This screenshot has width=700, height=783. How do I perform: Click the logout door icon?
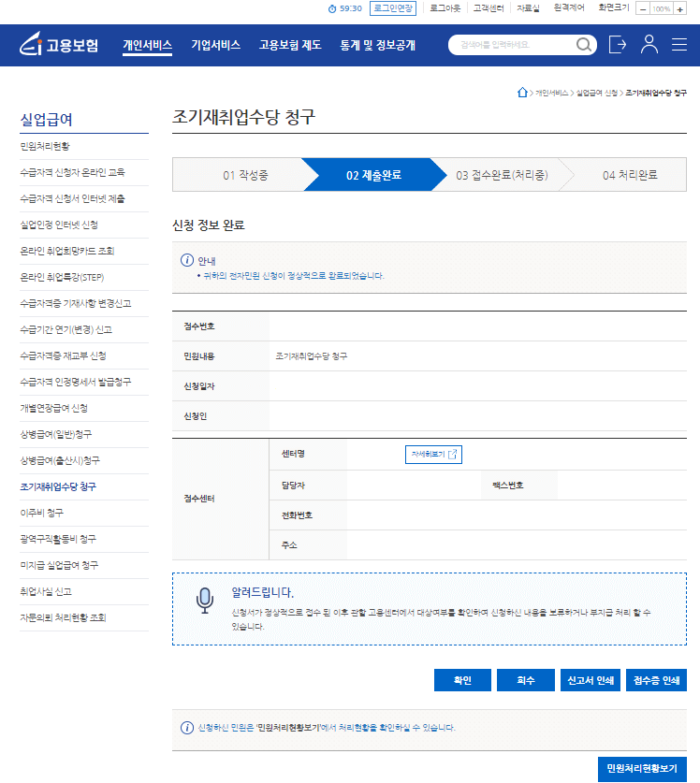pyautogui.click(x=617, y=45)
